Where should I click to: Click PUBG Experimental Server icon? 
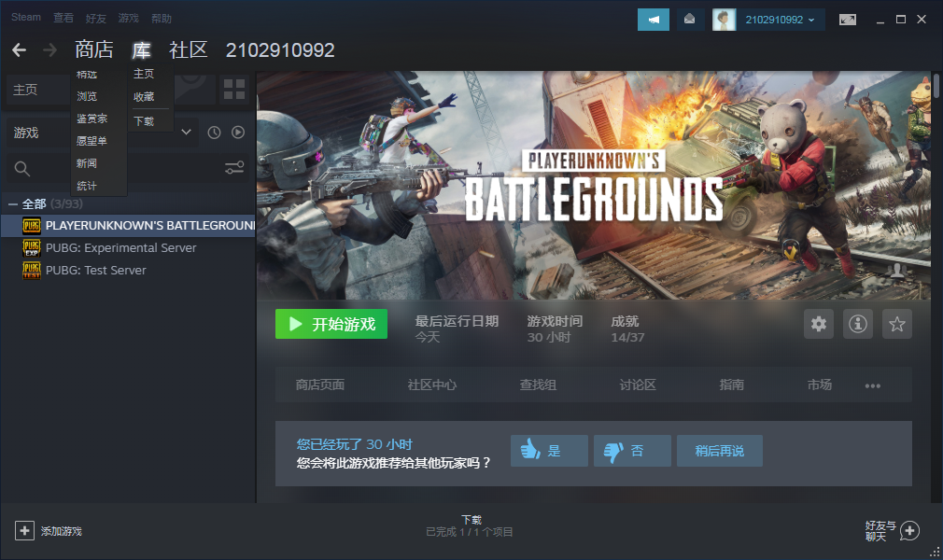pos(31,248)
